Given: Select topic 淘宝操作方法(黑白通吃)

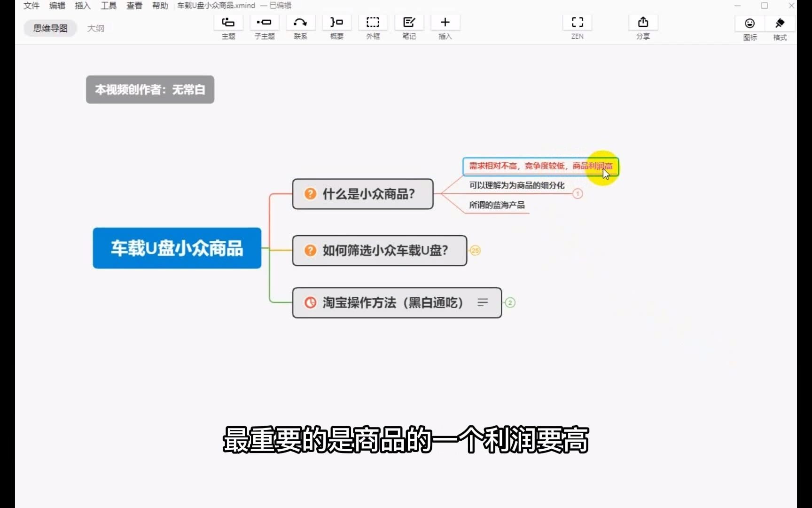Looking at the screenshot, I should pyautogui.click(x=397, y=302).
